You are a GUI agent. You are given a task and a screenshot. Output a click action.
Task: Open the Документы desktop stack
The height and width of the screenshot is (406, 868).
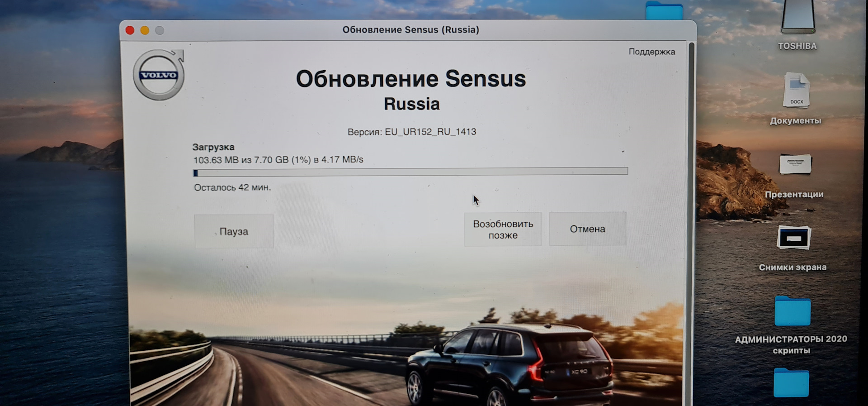[796, 91]
